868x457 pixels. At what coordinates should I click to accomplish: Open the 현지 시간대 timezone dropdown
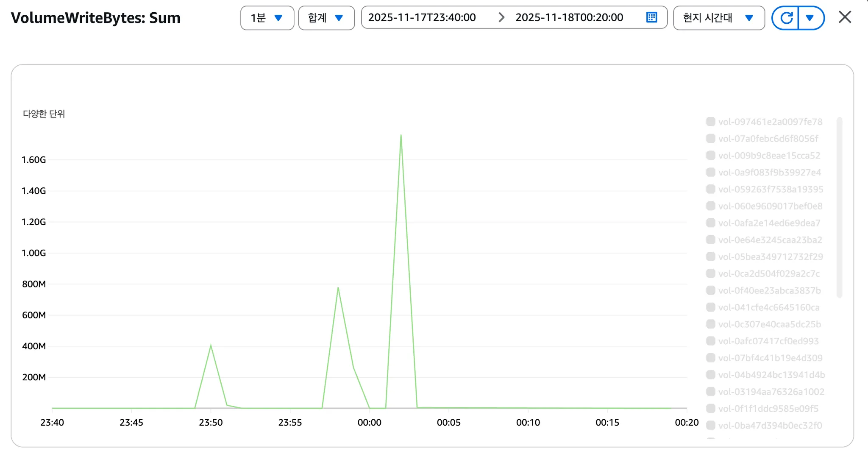tap(719, 18)
